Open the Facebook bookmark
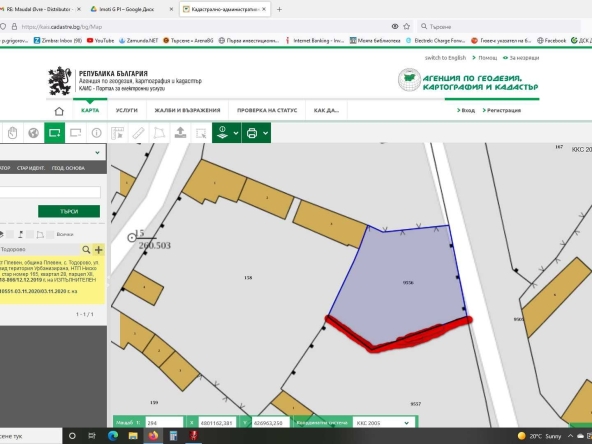The width and height of the screenshot is (592, 444). [552, 40]
